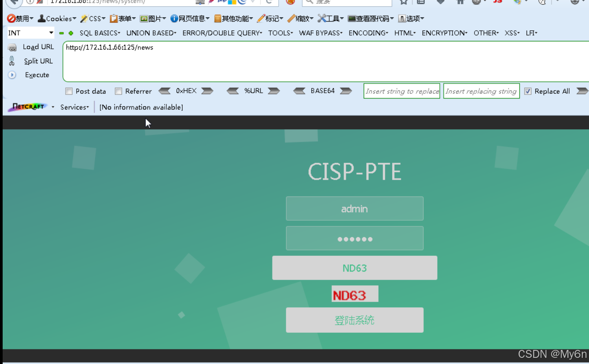Viewport: 589px width, 364px height.
Task: Open the 缩放 (Resize) menu
Action: [x=301, y=18]
